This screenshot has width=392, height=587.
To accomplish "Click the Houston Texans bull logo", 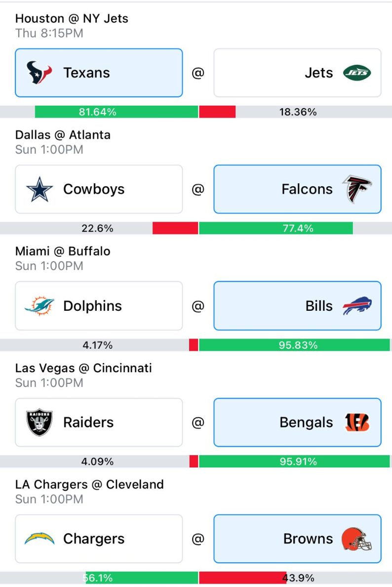I will pos(39,73).
